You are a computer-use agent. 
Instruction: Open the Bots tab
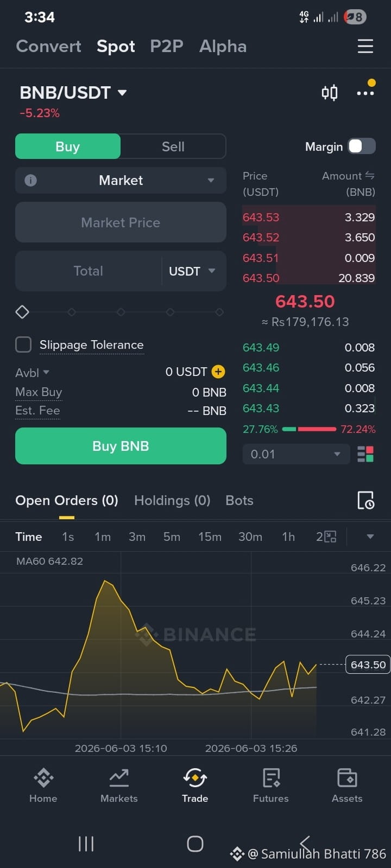click(x=239, y=500)
